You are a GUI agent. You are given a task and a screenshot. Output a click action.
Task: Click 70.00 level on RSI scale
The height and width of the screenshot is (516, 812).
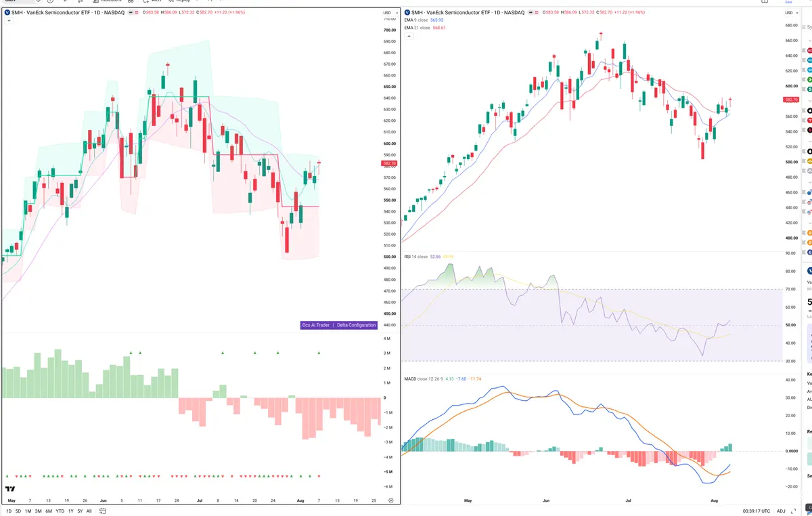(790, 289)
